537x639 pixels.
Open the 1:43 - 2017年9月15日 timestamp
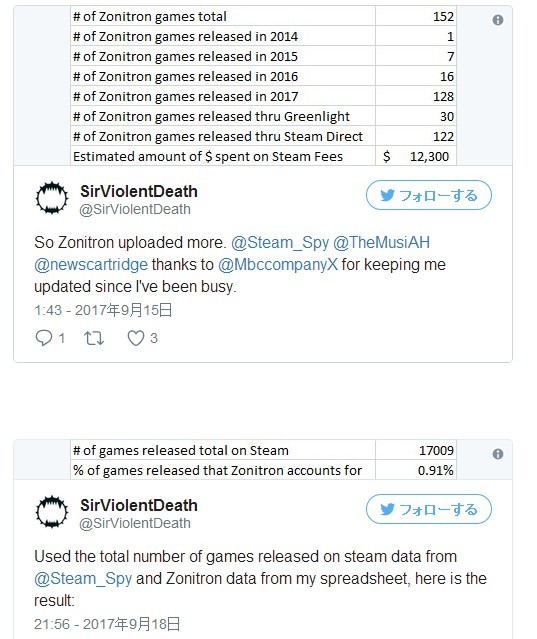[103, 310]
